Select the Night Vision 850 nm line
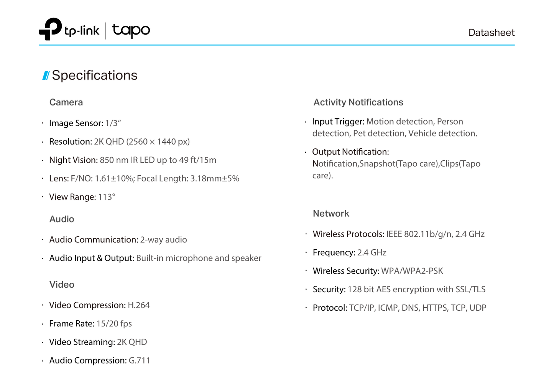This screenshot has height=392, width=554. click(x=133, y=160)
